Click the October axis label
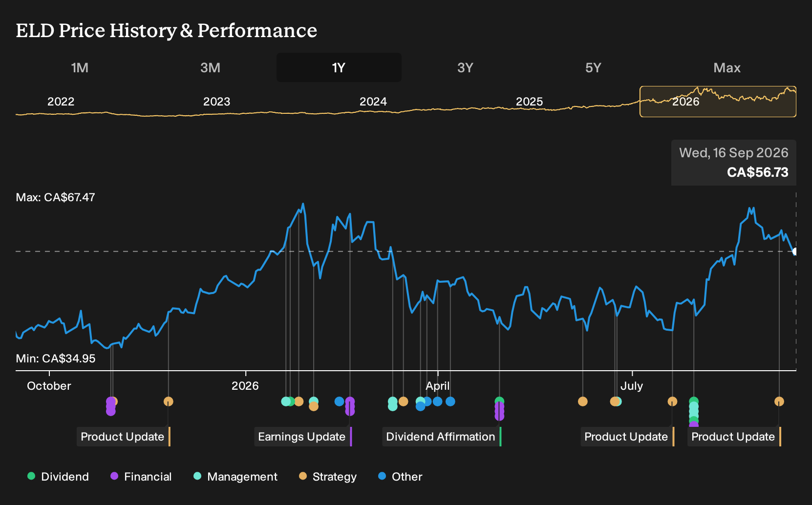812x505 pixels. [x=49, y=386]
